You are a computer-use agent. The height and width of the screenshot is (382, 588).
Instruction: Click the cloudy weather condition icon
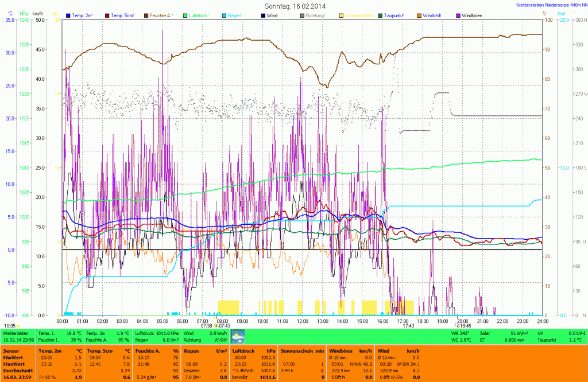pos(237,336)
